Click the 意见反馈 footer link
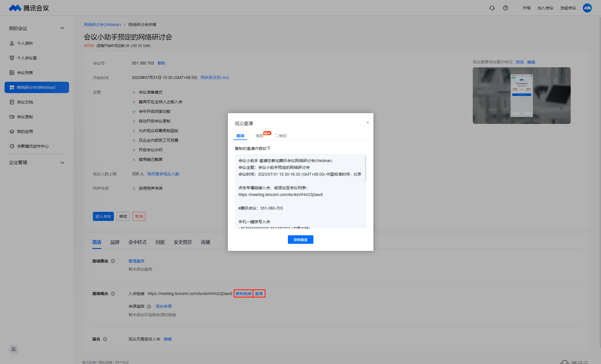The height and width of the screenshot is (364, 601). [89, 362]
